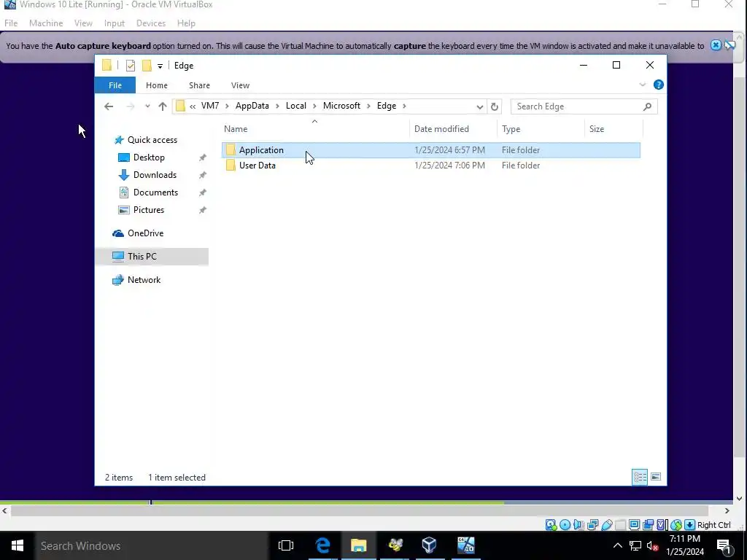Click Edge breadcrumb in the address path
Viewport: 747px width, 560px height.
click(x=387, y=106)
